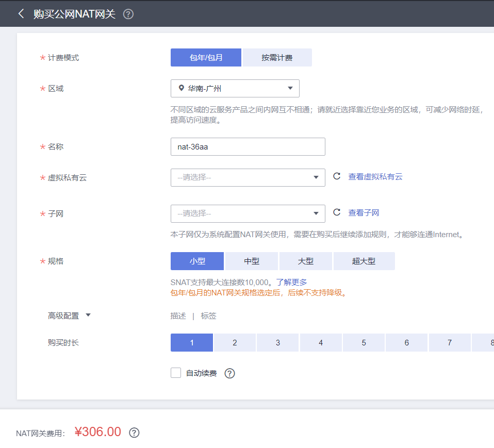This screenshot has width=494, height=448.
Task: Set purchase duration to 7
Action: [450, 342]
